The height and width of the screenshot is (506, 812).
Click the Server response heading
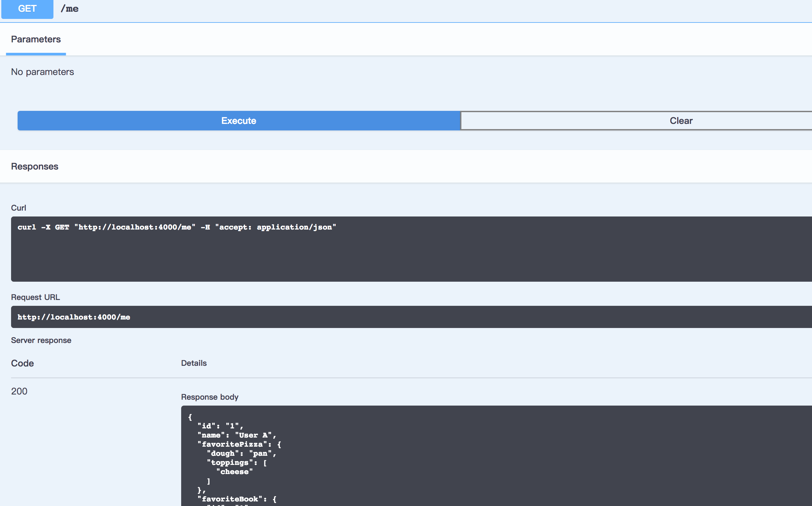[41, 340]
